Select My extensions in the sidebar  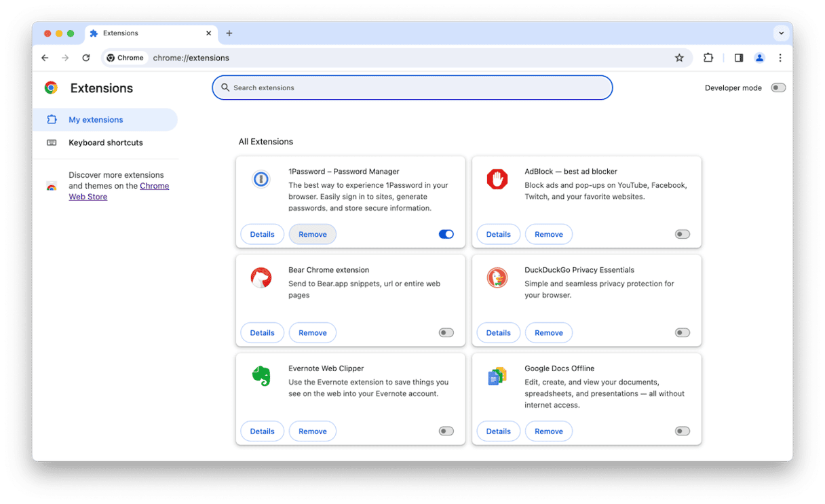tap(96, 120)
